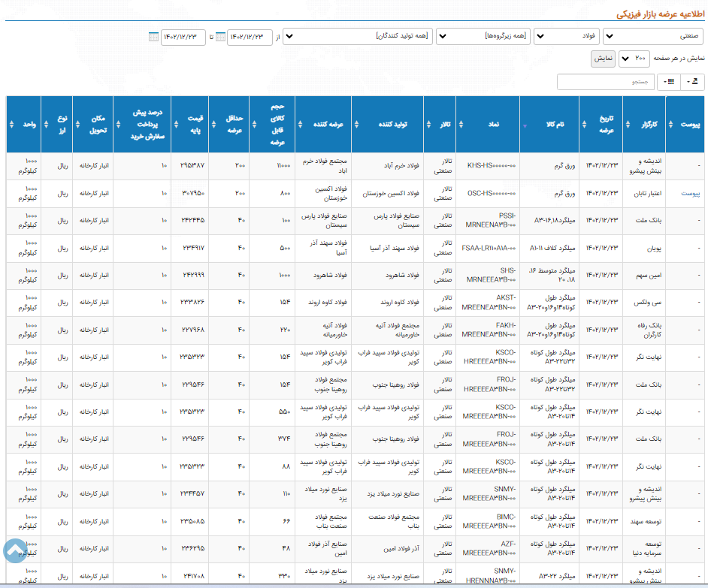
Task: Click the scroll-to-top round arrow button
Action: [x=15, y=550]
